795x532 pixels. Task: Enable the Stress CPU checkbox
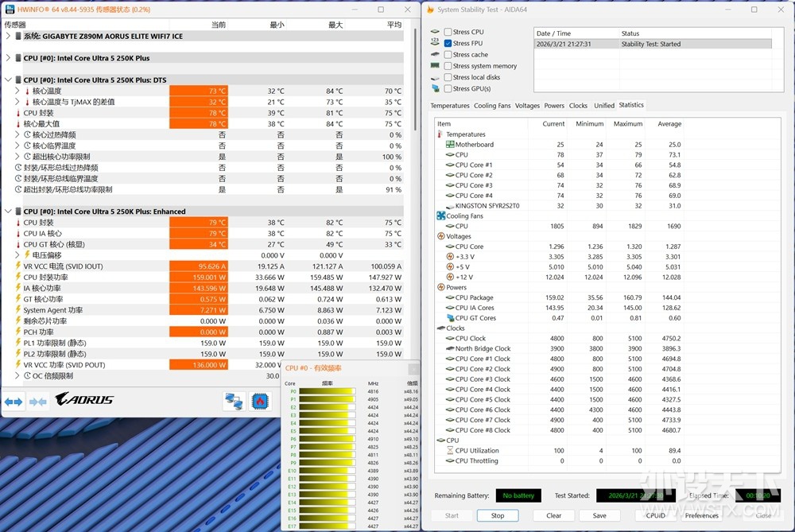[448, 32]
